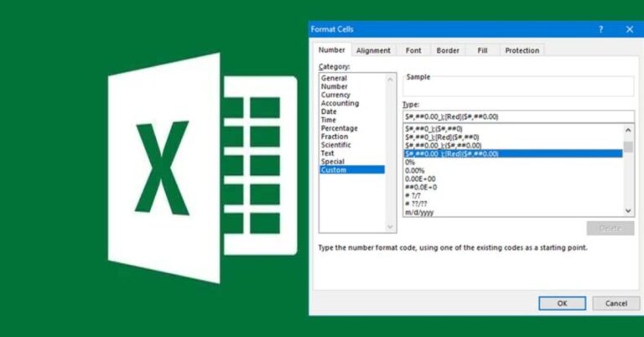Image resolution: width=644 pixels, height=337 pixels.
Task: Dismiss the dialog with Cancel
Action: tap(616, 303)
